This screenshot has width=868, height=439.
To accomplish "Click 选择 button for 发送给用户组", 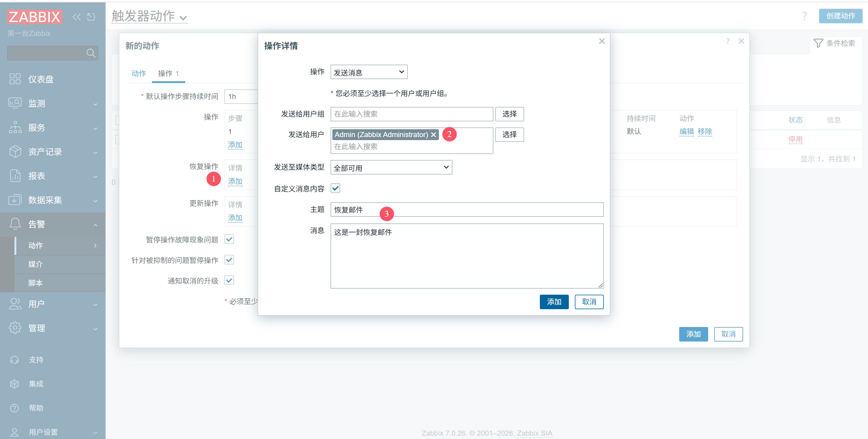I will pos(509,114).
